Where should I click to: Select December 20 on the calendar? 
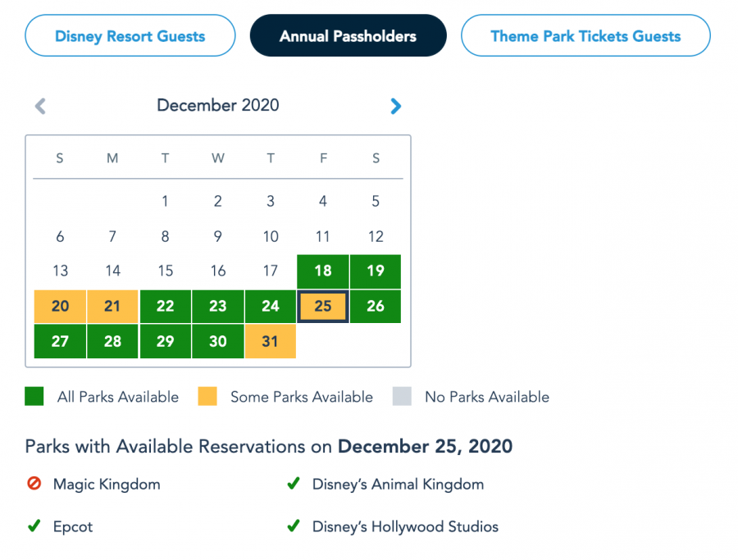60,306
